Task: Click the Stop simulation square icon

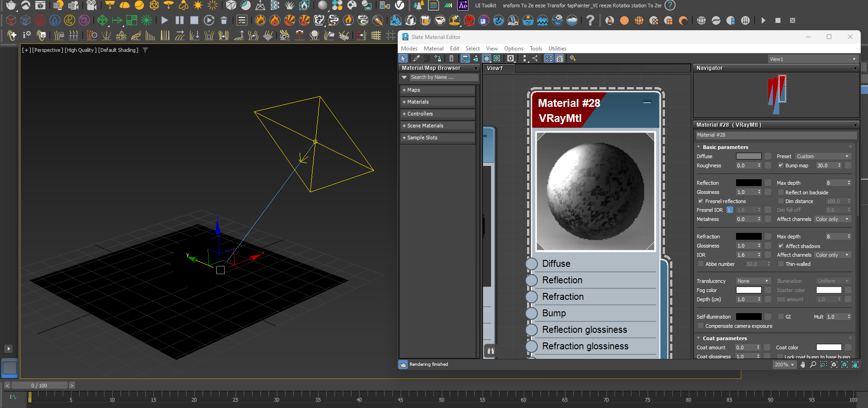Action: click(194, 20)
